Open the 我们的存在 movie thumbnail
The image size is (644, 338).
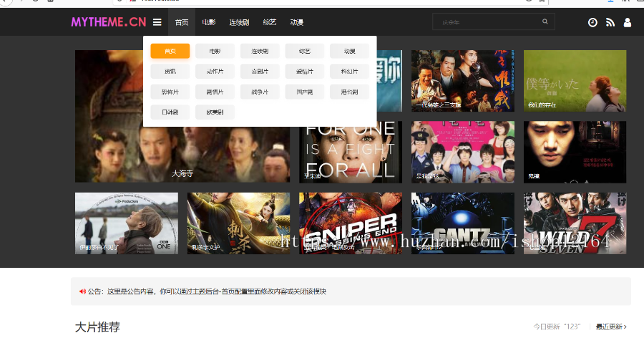tap(575, 81)
